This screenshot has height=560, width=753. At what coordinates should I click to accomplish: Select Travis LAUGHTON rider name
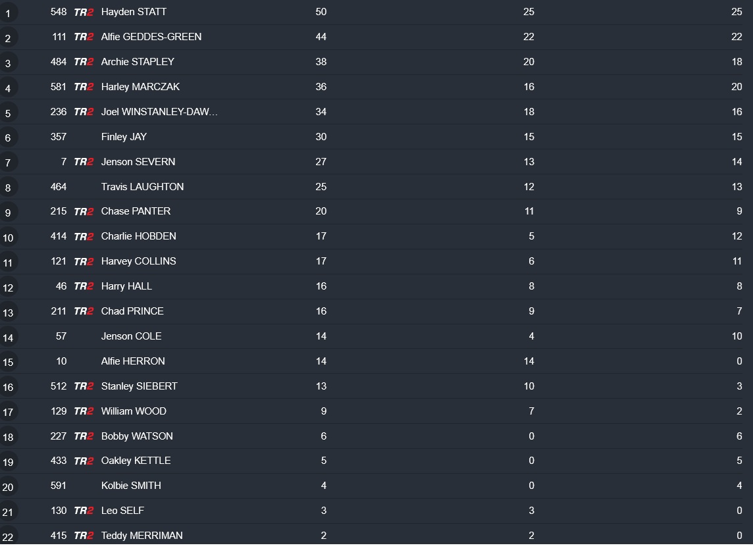tap(142, 187)
